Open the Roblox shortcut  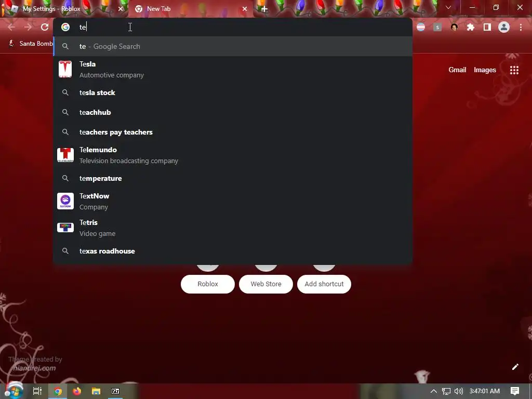pos(208,284)
